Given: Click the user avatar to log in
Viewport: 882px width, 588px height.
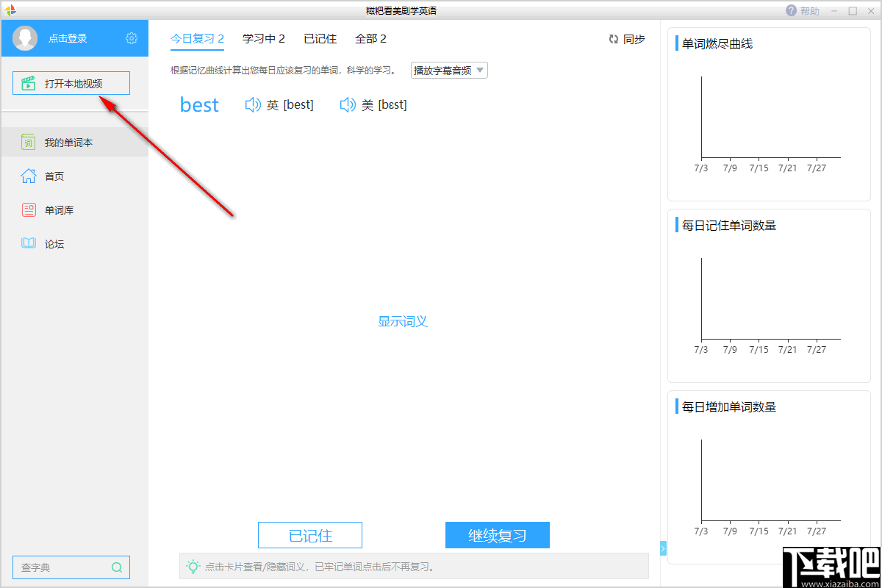Looking at the screenshot, I should click(24, 38).
